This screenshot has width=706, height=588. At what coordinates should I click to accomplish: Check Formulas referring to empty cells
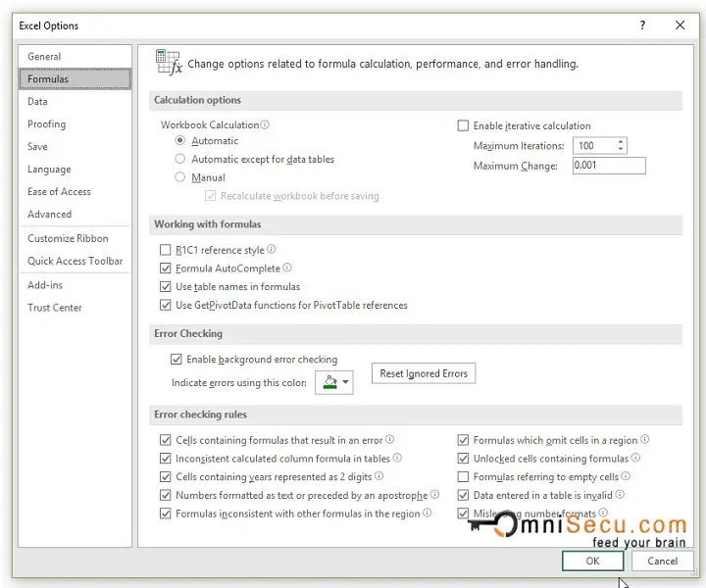pos(463,477)
